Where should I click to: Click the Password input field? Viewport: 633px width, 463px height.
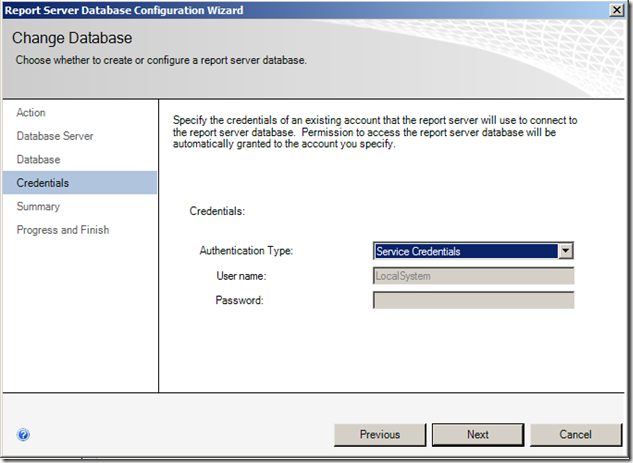(x=474, y=300)
